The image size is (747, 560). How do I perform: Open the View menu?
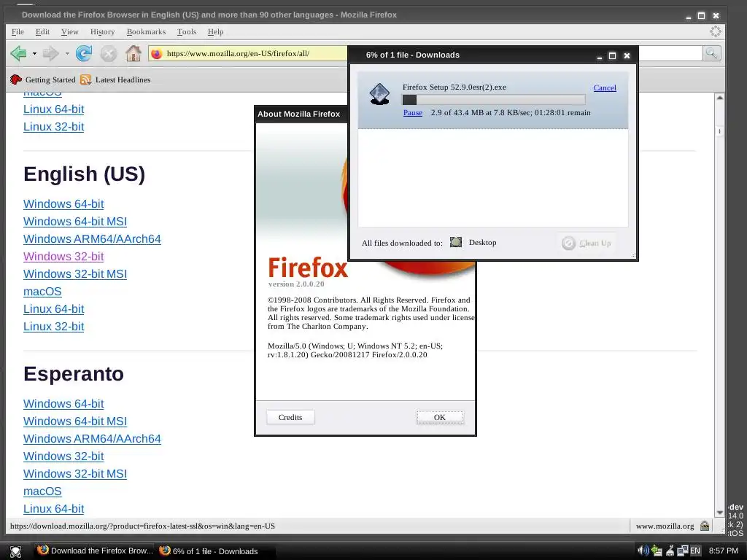coord(69,31)
